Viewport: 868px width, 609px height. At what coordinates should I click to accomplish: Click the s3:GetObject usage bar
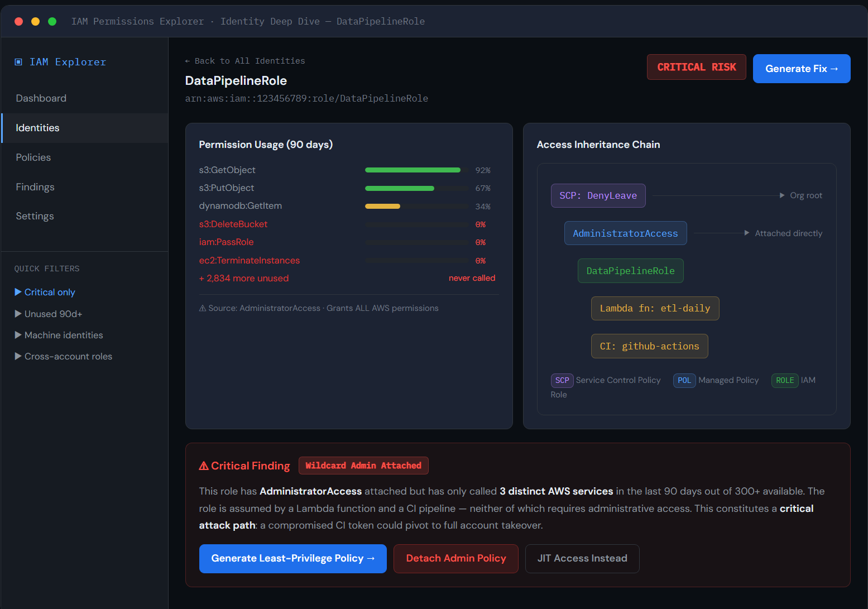click(416, 170)
